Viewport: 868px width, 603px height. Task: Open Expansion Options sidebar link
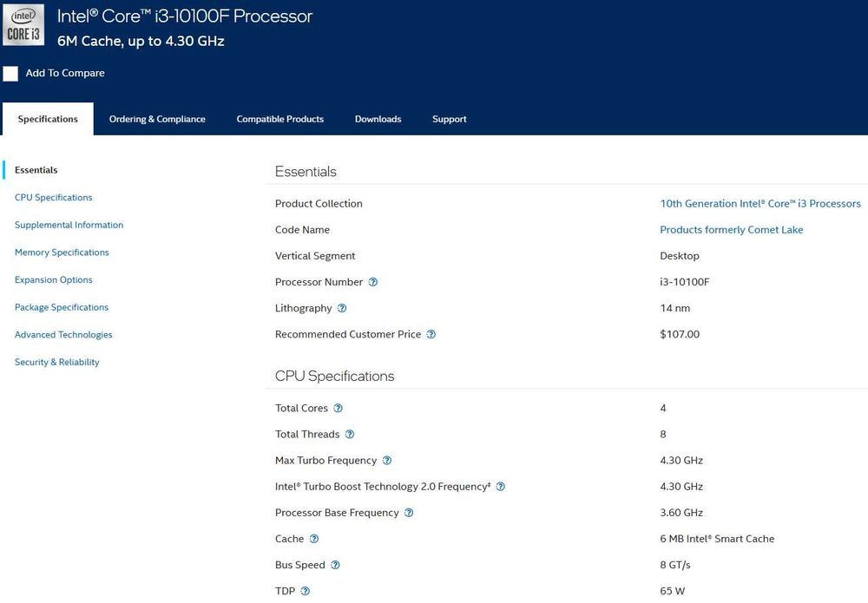click(54, 280)
